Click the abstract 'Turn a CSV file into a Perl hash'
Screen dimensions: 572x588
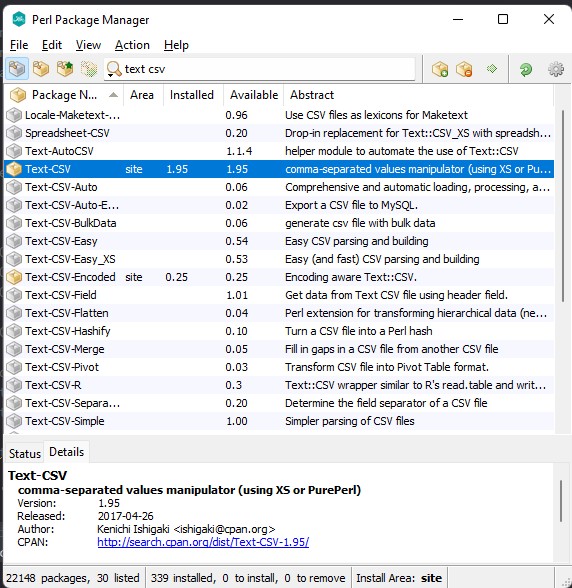tap(359, 331)
